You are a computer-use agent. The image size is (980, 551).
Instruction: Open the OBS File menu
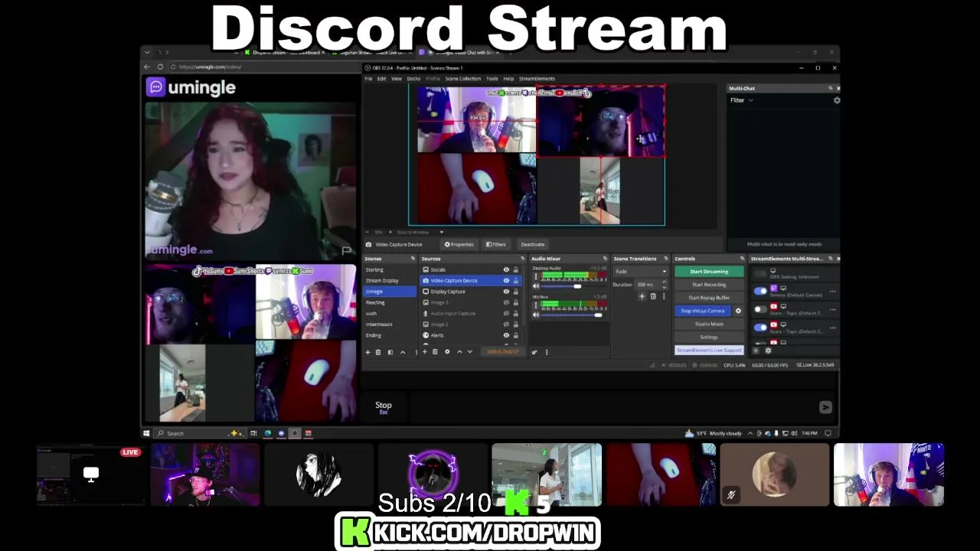[x=368, y=78]
